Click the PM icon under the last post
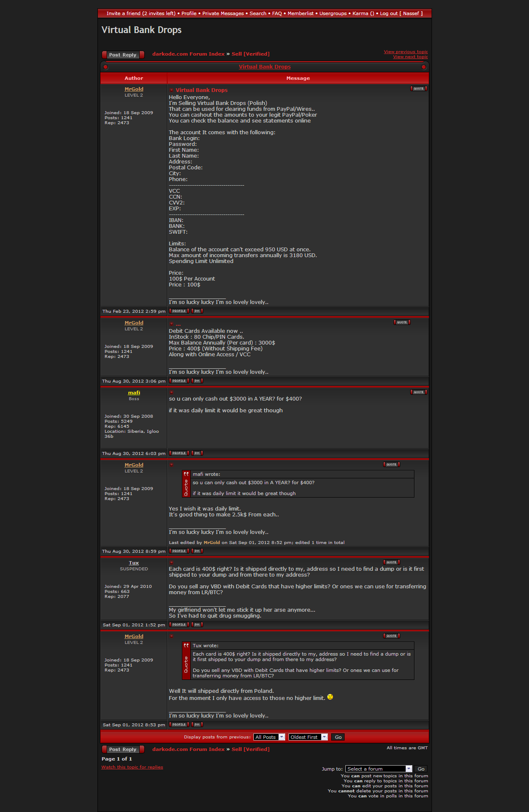 pos(197,725)
